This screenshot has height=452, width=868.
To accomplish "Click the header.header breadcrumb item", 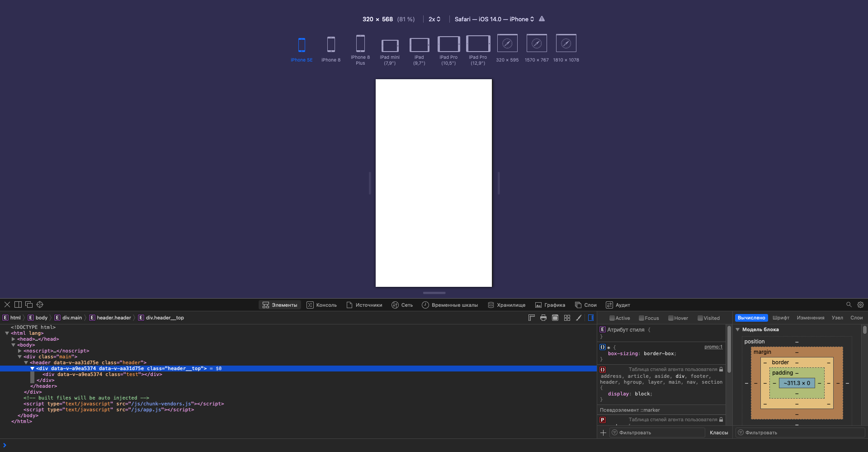I will click(x=110, y=318).
